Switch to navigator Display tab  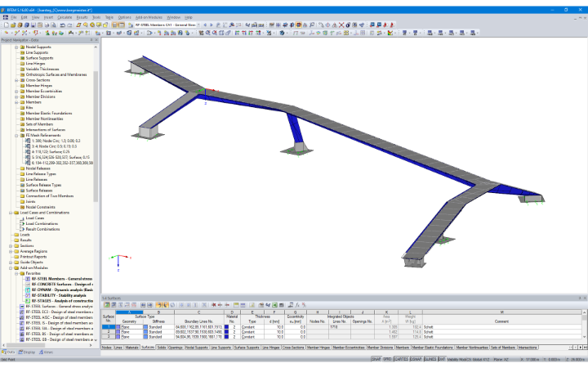click(x=26, y=352)
